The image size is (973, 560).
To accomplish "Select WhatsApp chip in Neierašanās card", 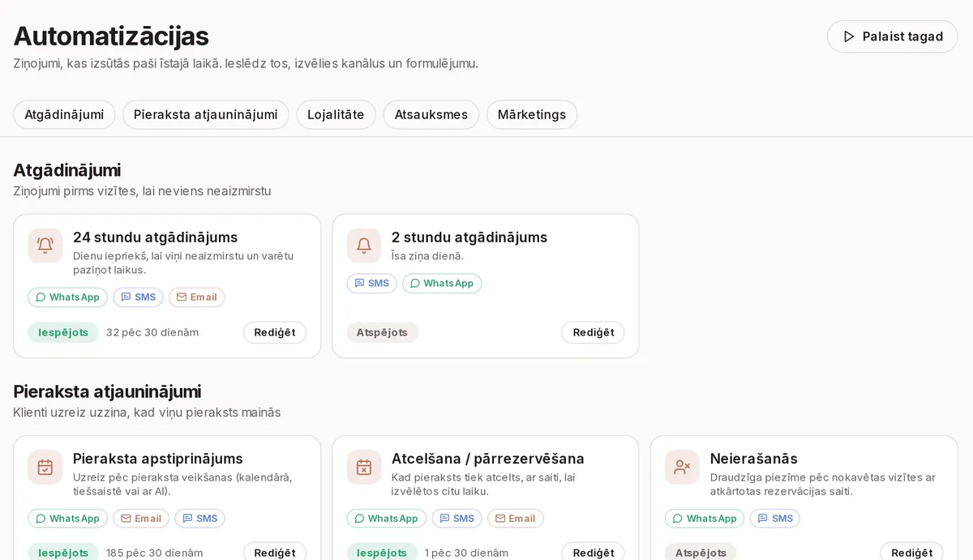I will point(705,519).
